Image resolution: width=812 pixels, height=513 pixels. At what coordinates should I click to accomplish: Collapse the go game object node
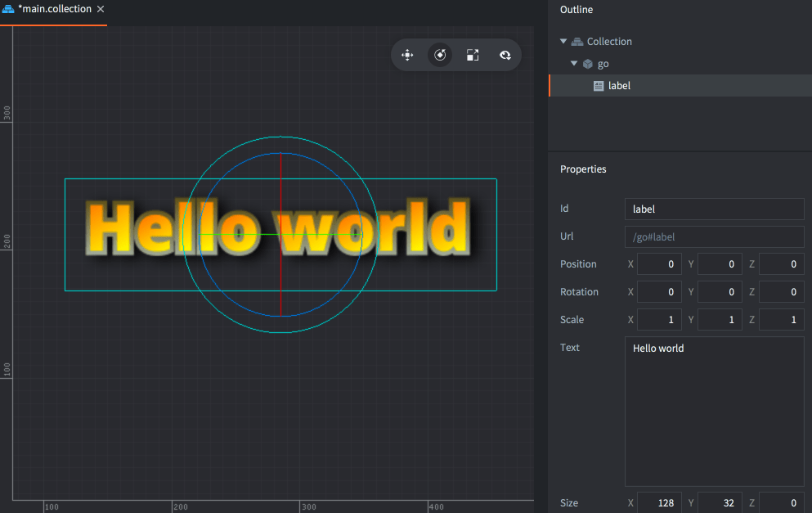pos(574,64)
